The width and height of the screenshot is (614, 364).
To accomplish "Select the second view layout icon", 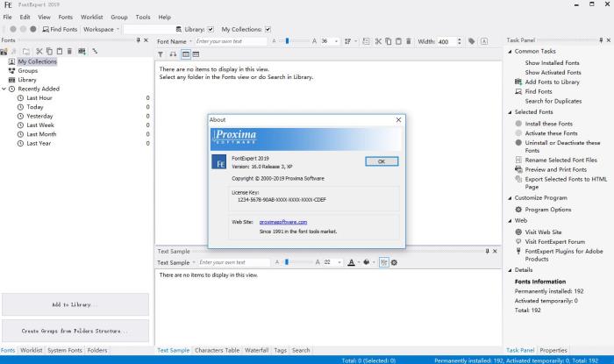I will [x=196, y=54].
